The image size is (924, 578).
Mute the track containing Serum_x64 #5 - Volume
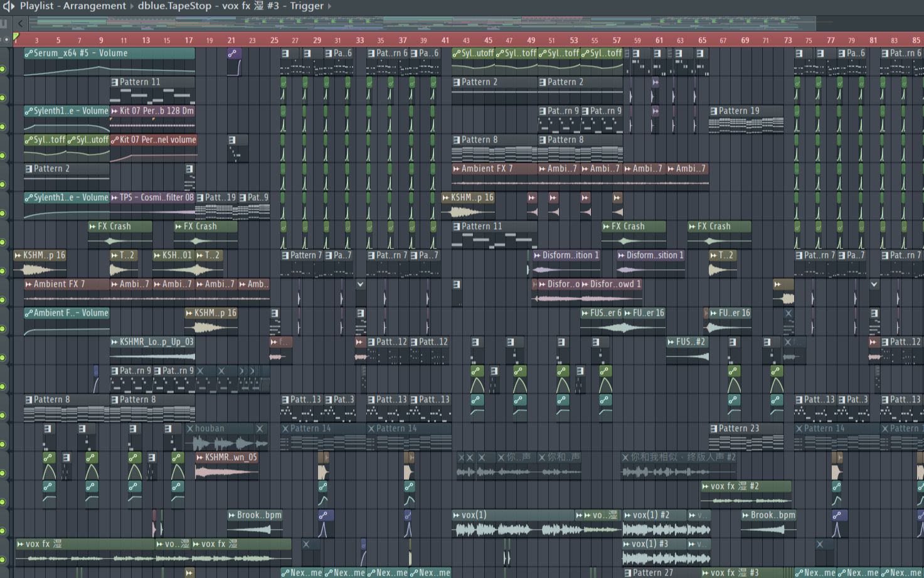(3, 68)
